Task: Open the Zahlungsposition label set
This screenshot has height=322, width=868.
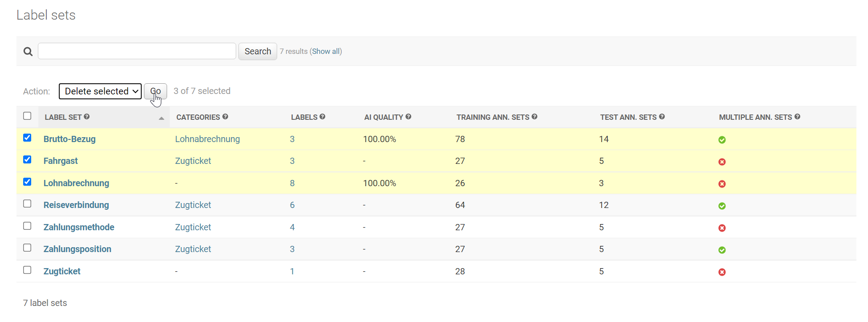Action: coord(78,249)
